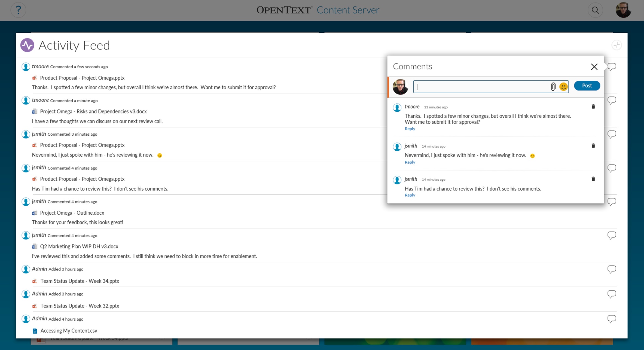Open Accessing My Content.csv
Screen dimensions: 644x350
pos(69,331)
